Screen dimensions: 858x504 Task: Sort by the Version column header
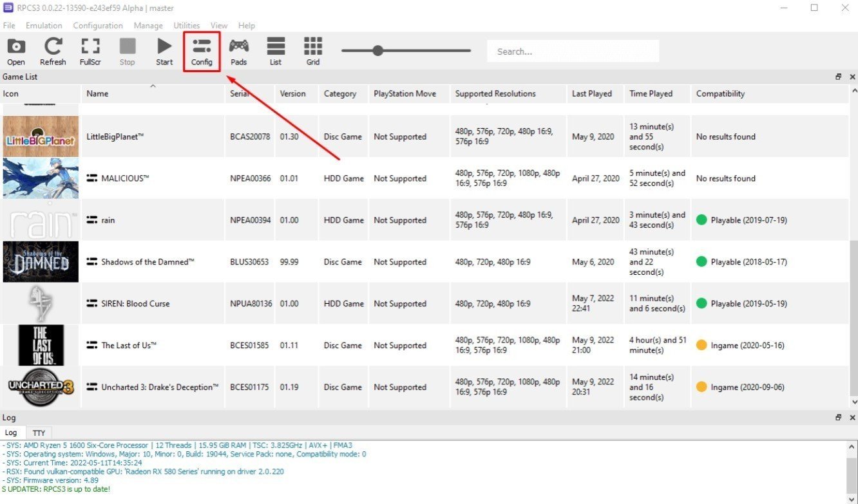296,93
